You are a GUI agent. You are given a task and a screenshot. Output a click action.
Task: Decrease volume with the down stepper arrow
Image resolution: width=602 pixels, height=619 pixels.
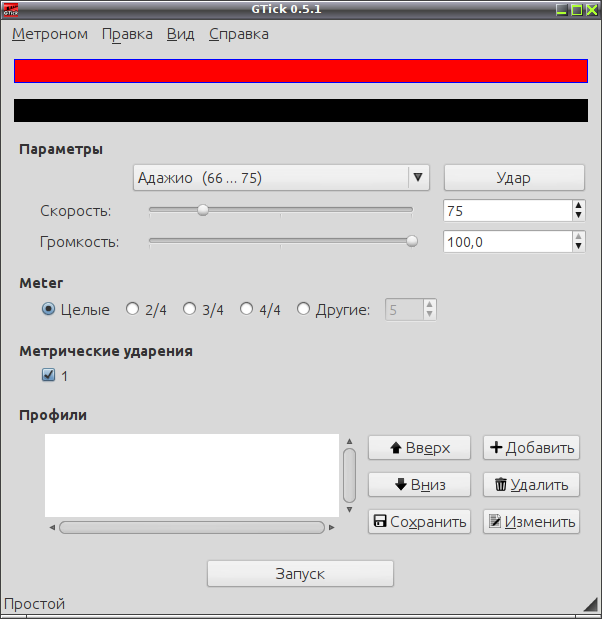pos(578,247)
